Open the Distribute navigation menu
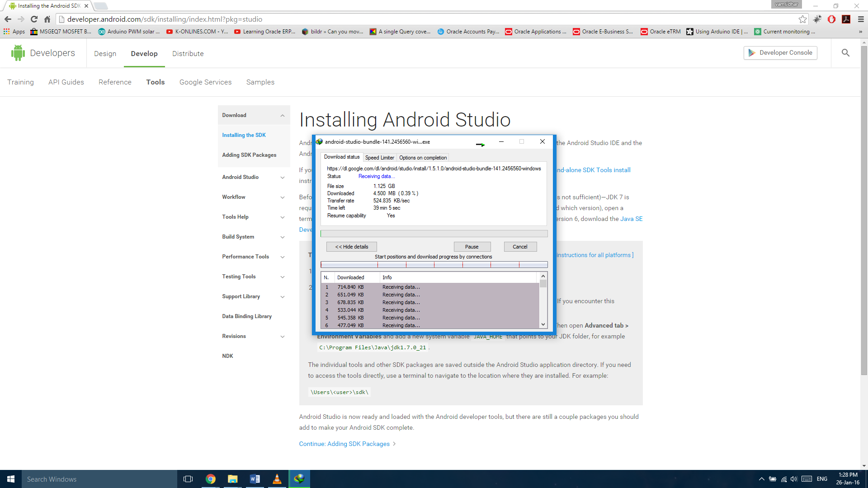The height and width of the screenshot is (488, 868). 188,53
